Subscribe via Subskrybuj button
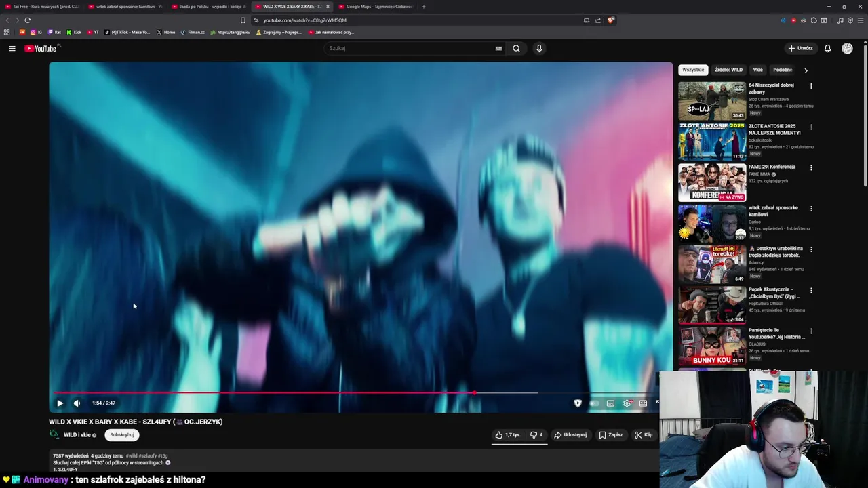Image resolution: width=868 pixels, height=488 pixels. click(122, 435)
